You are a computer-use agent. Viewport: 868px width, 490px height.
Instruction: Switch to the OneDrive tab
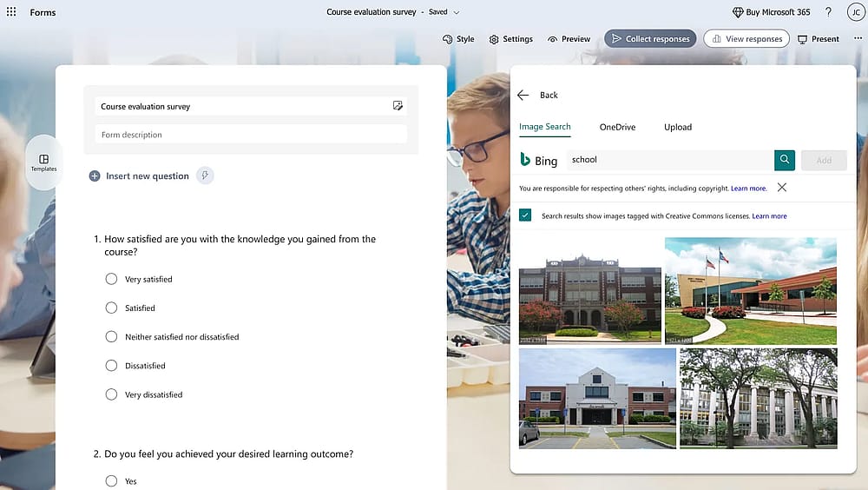617,127
